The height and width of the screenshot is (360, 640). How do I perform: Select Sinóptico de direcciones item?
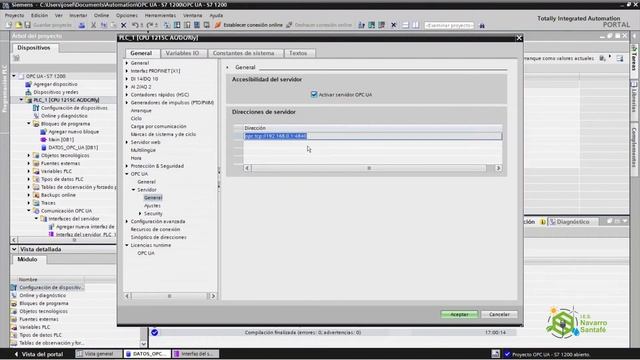158,237
